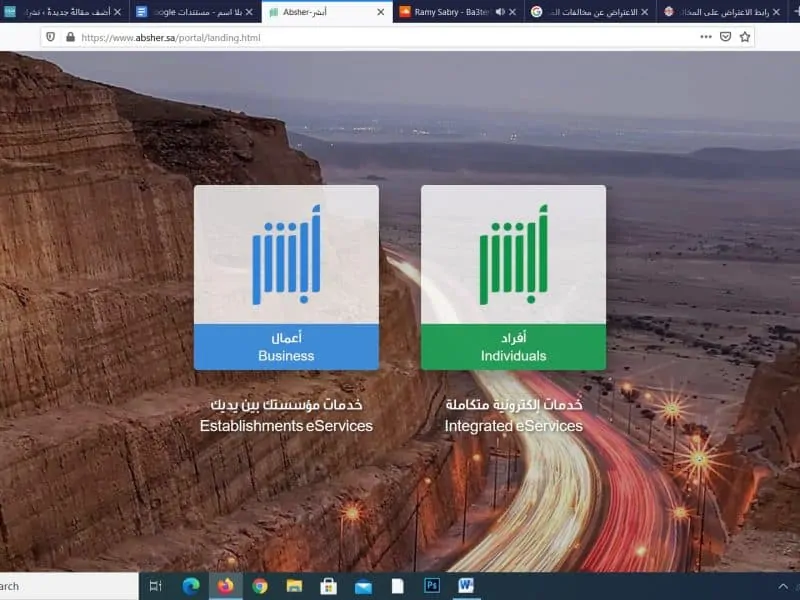Screen dimensions: 800x600
Task: Launch Microsoft Edge from the taskbar
Action: [x=191, y=586]
